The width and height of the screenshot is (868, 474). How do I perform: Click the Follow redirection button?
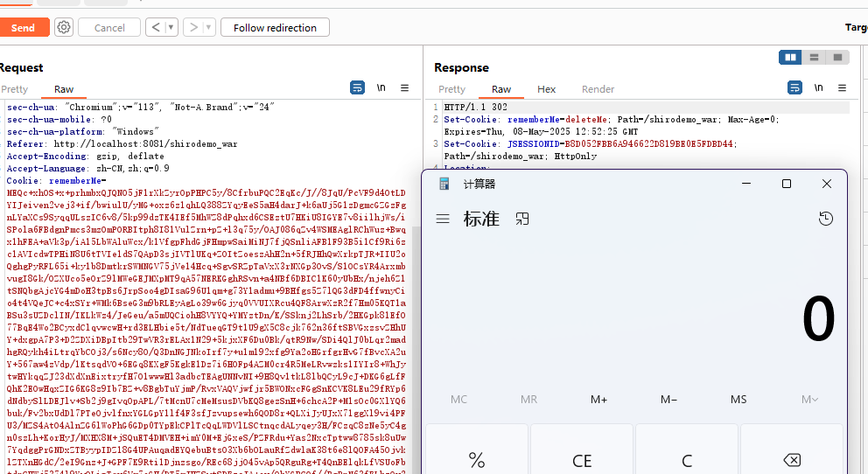pos(275,28)
